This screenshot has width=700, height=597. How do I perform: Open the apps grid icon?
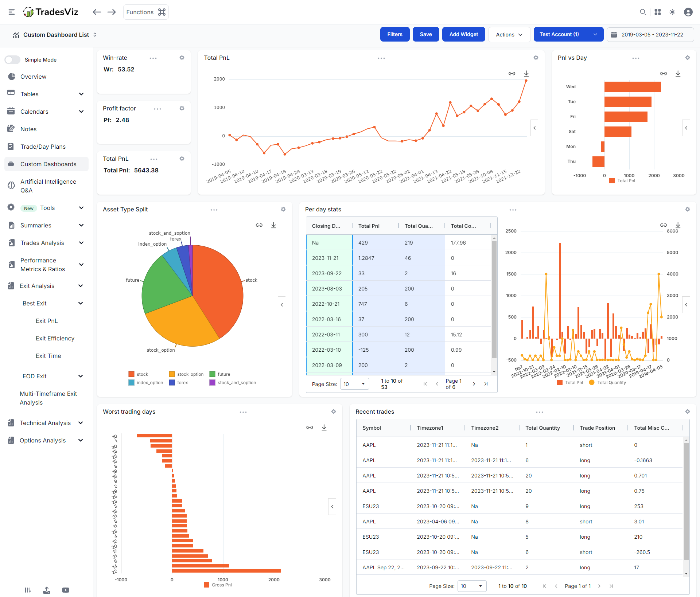coord(658,12)
